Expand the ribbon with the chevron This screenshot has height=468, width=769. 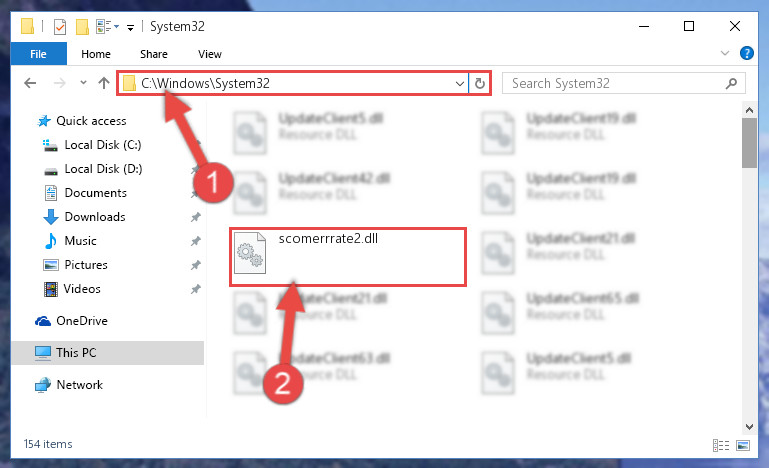725,53
